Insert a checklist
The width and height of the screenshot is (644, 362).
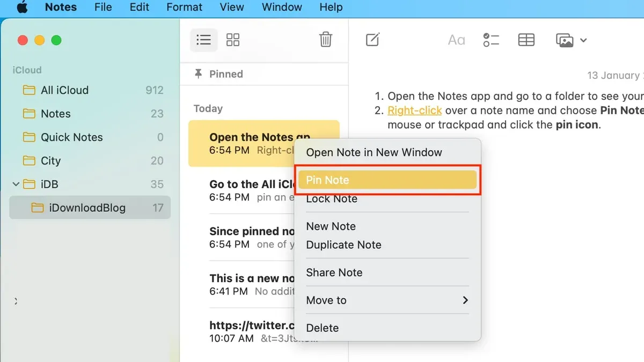coord(491,40)
